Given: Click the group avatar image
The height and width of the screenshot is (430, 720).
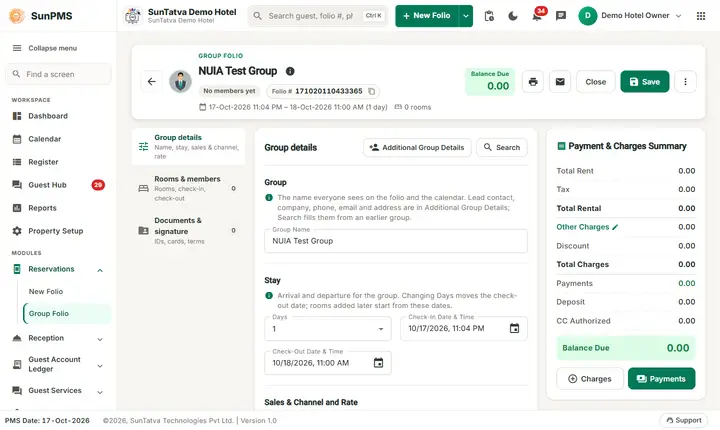Looking at the screenshot, I should pyautogui.click(x=180, y=82).
